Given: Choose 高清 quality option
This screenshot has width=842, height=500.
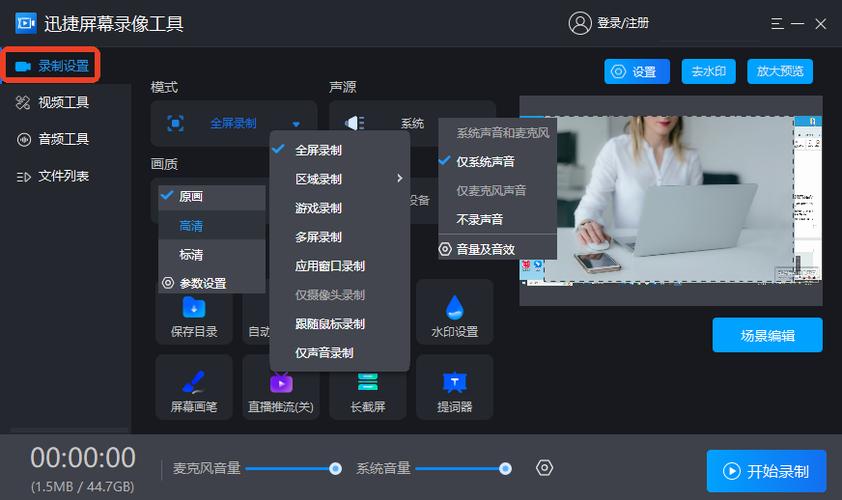Looking at the screenshot, I should (x=212, y=226).
